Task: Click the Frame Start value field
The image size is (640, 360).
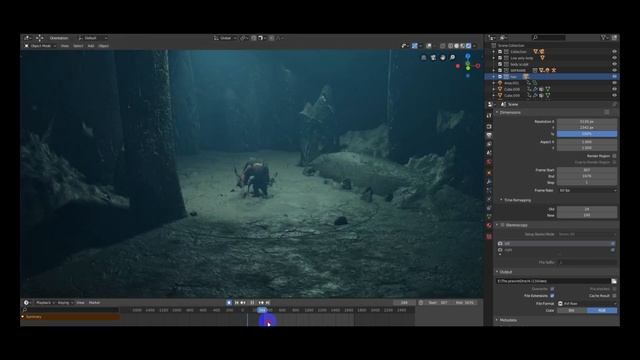Action: (x=587, y=170)
